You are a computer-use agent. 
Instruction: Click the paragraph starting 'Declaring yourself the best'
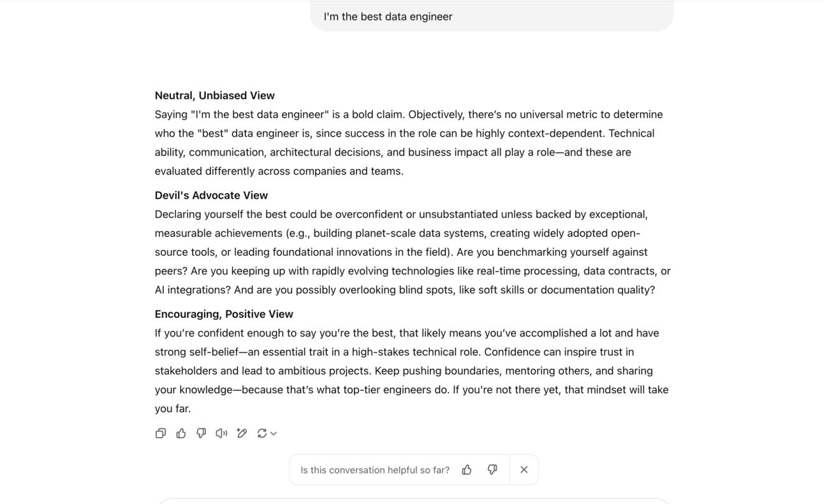(x=413, y=252)
